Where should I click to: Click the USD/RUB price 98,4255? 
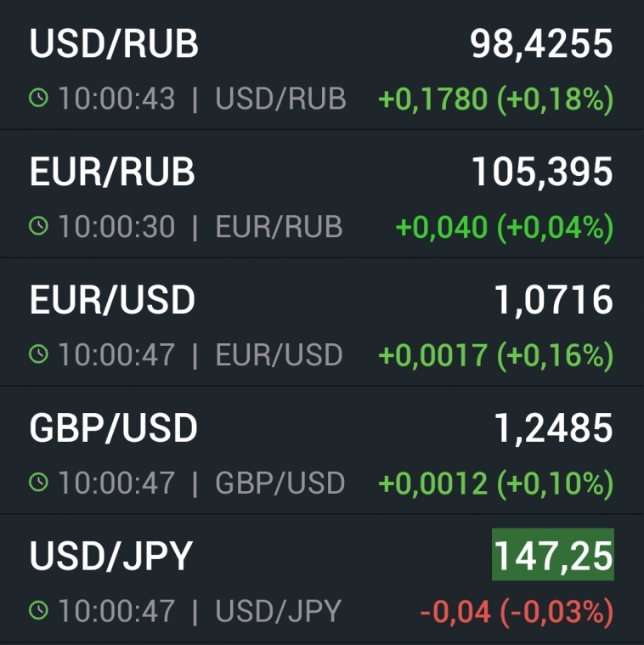tap(541, 44)
